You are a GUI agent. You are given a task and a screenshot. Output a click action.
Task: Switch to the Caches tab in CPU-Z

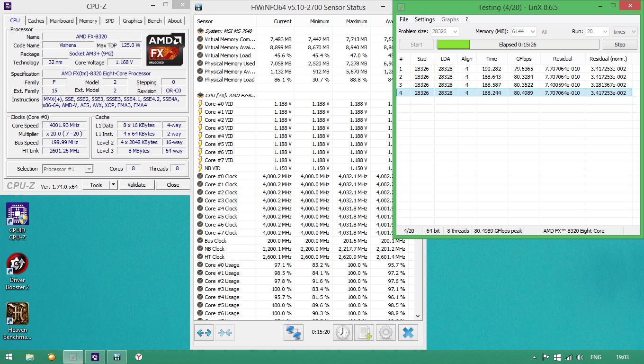pyautogui.click(x=36, y=21)
